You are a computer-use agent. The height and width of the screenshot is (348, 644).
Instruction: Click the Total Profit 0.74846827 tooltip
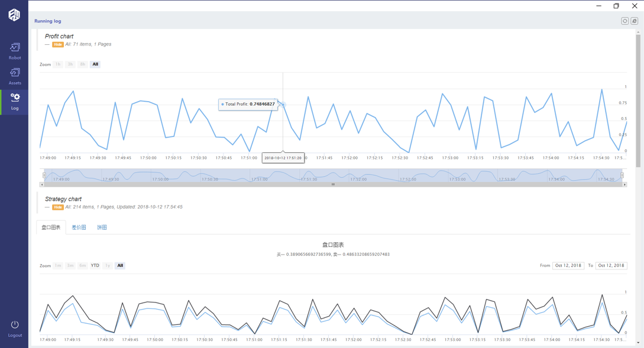click(248, 104)
